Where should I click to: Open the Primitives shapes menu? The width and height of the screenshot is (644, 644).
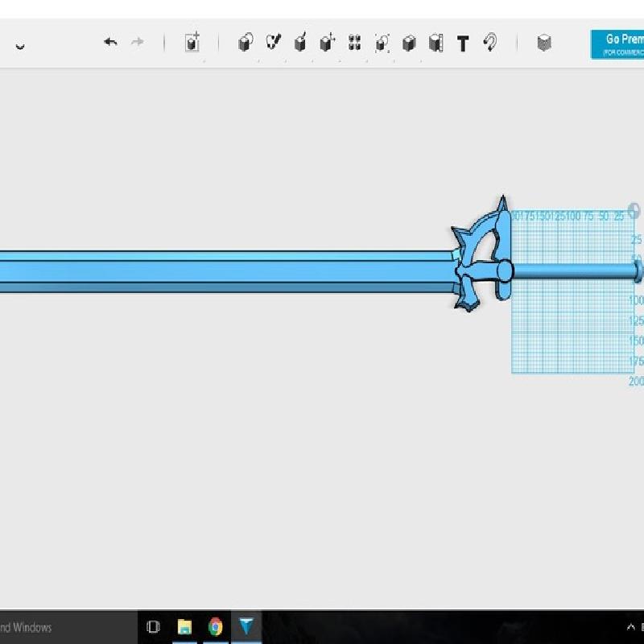coord(246,43)
